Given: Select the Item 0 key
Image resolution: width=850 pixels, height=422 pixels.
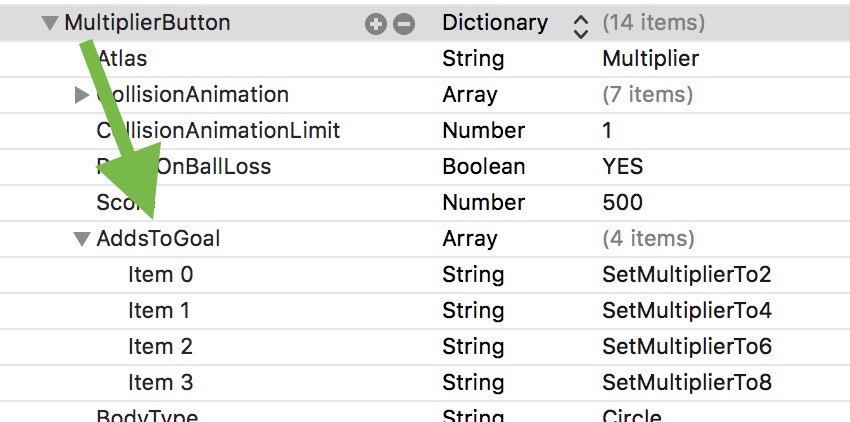Looking at the screenshot, I should pos(160,275).
